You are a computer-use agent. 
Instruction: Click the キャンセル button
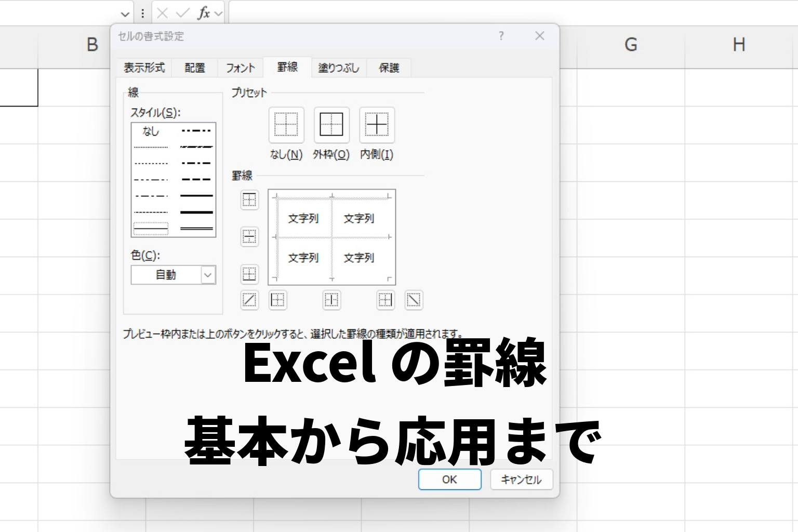pyautogui.click(x=521, y=480)
